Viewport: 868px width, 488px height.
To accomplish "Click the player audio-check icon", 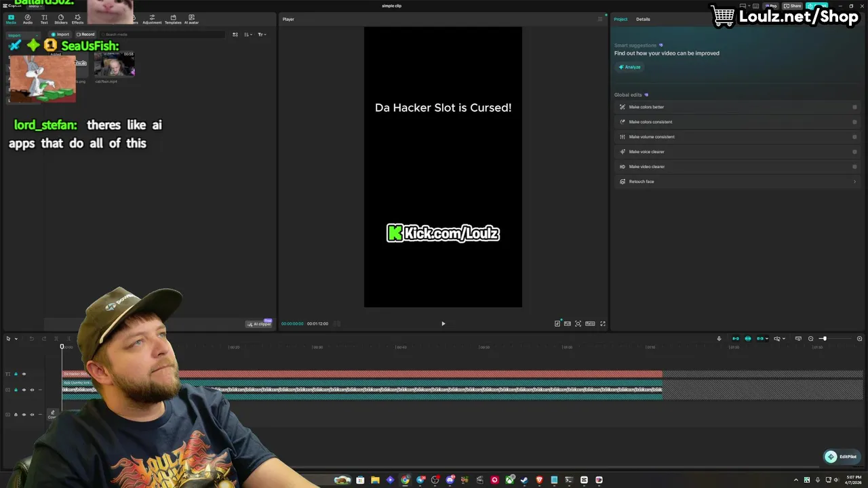I will pos(557,324).
